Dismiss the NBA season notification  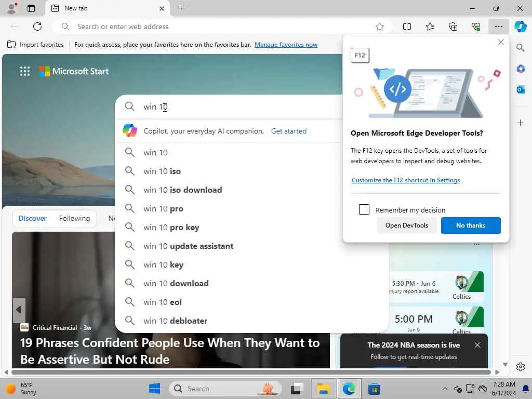[477, 345]
